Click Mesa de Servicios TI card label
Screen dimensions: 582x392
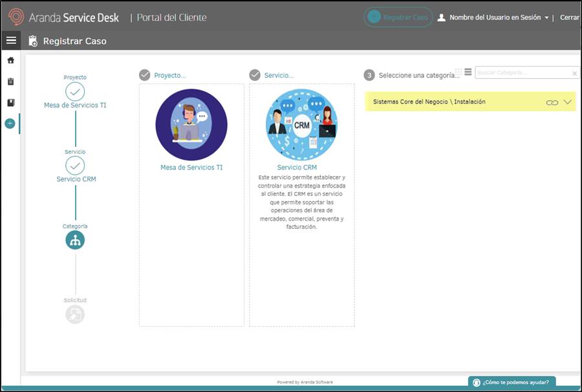click(x=191, y=168)
